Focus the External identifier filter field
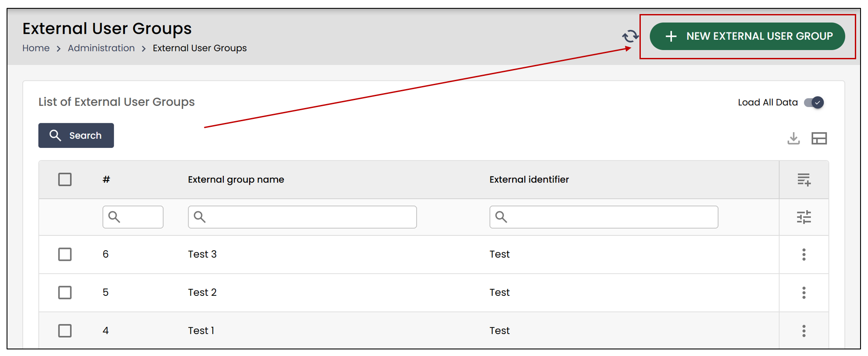Image resolution: width=868 pixels, height=356 pixels. click(604, 217)
